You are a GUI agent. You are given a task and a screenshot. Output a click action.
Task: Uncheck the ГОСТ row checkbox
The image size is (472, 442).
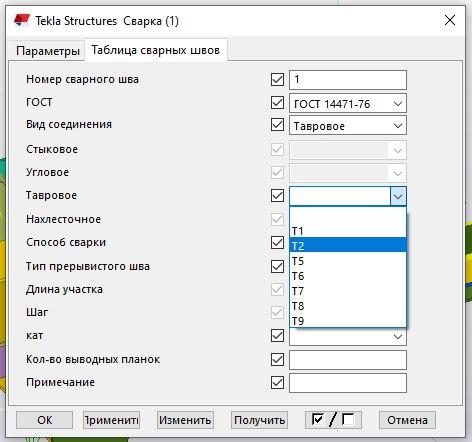coord(277,103)
